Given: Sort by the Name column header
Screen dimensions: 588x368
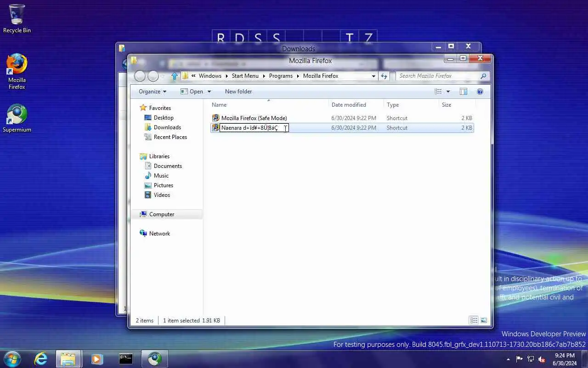Looking at the screenshot, I should click(x=269, y=105).
